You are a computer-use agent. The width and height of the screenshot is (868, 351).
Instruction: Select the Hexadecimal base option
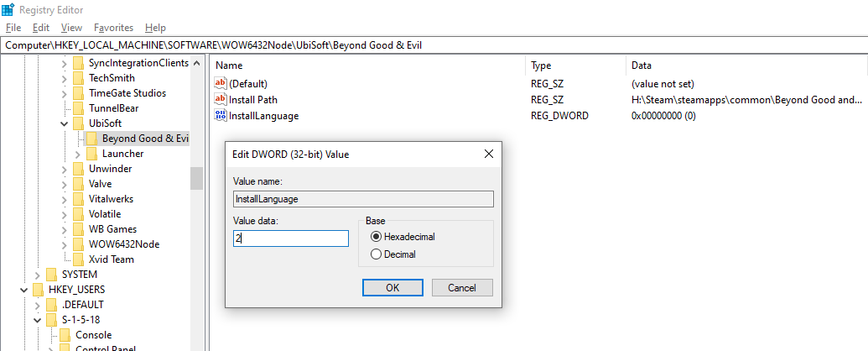point(376,237)
